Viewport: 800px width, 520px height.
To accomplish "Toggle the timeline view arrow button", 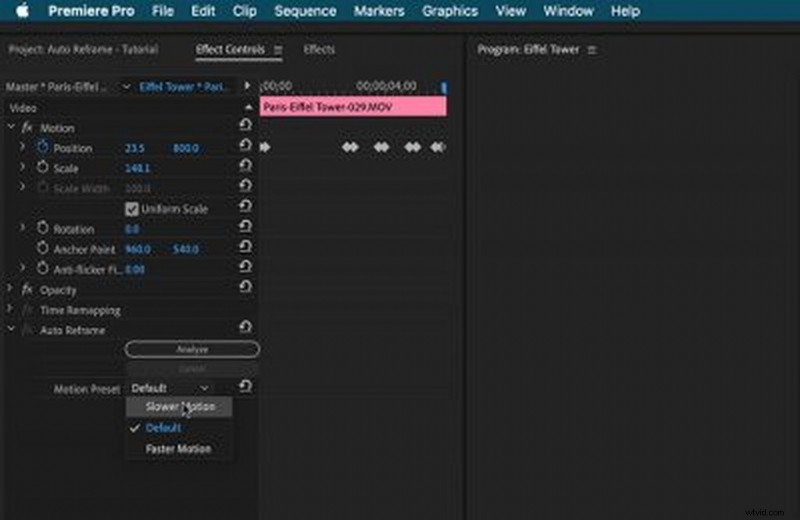I will [247, 86].
